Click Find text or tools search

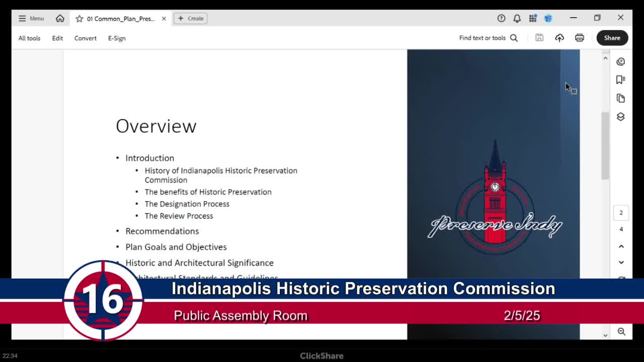click(x=488, y=38)
